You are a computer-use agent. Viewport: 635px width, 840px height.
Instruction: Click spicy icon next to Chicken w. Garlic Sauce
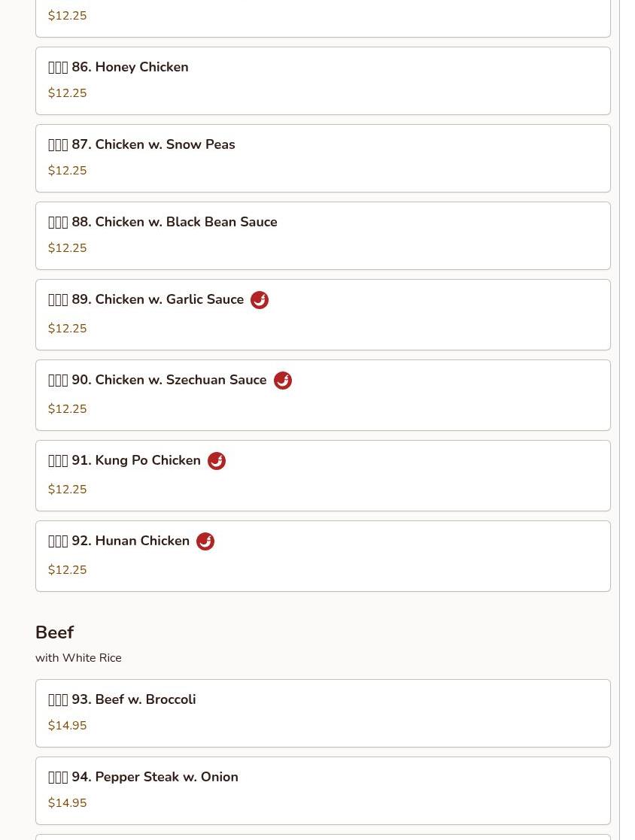260,300
